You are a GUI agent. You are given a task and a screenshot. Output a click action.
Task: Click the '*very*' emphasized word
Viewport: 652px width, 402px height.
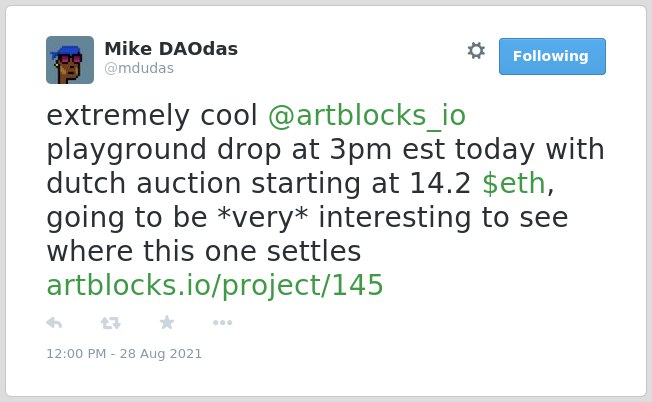point(263,217)
